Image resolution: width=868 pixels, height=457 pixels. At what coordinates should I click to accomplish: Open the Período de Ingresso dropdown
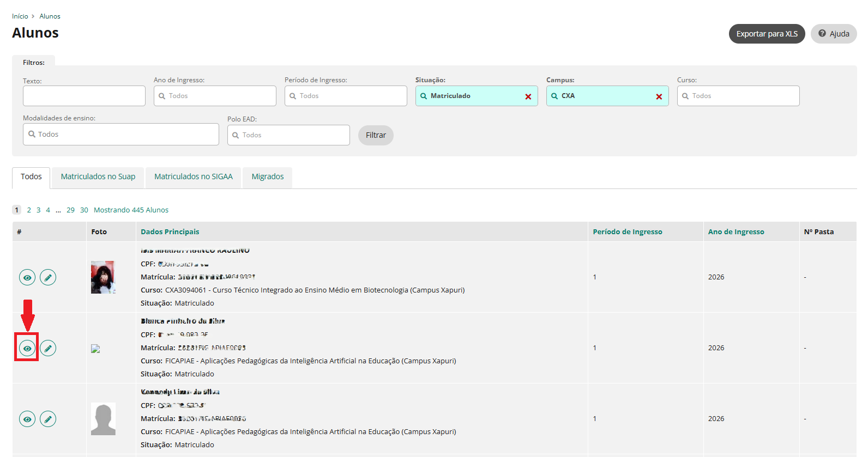(x=346, y=96)
